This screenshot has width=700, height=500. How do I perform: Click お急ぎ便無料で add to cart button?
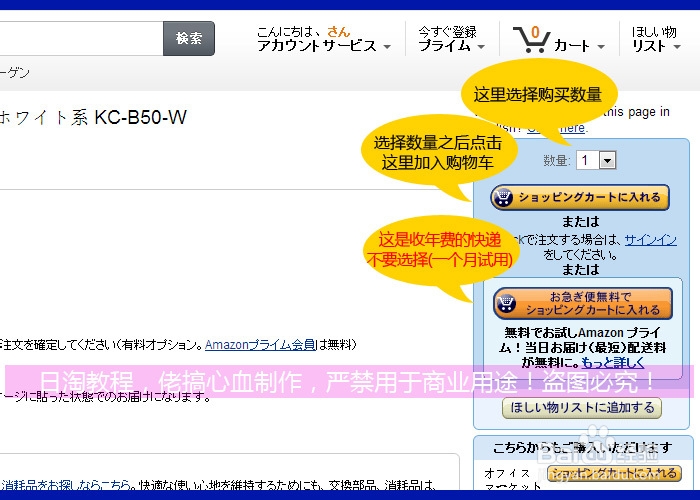point(583,304)
